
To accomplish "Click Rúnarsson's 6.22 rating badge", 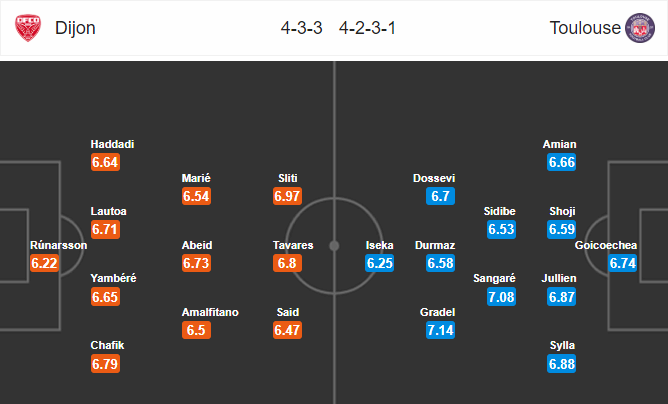I will coord(44,263).
